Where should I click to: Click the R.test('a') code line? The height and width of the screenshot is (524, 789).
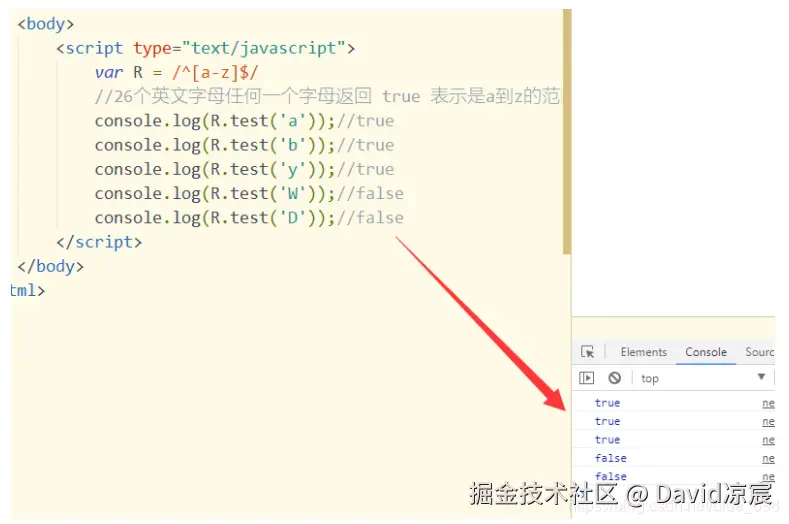coord(244,121)
